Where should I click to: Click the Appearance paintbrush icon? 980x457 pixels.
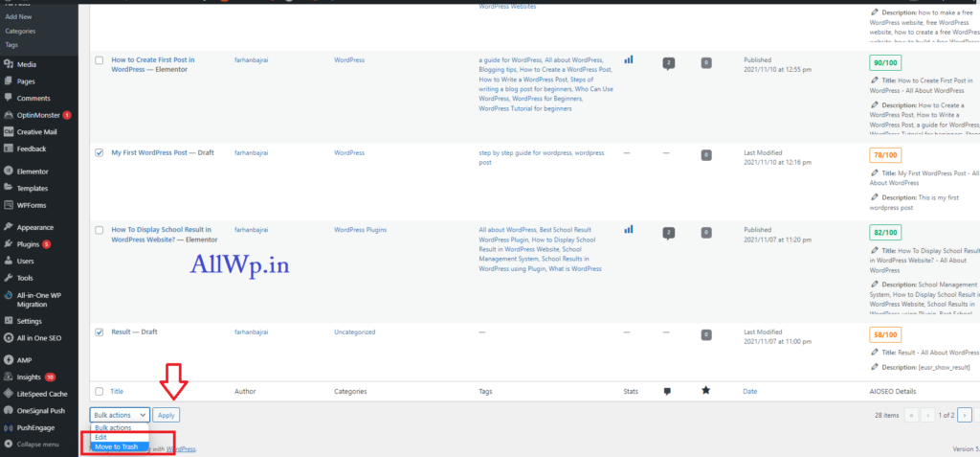click(x=8, y=227)
